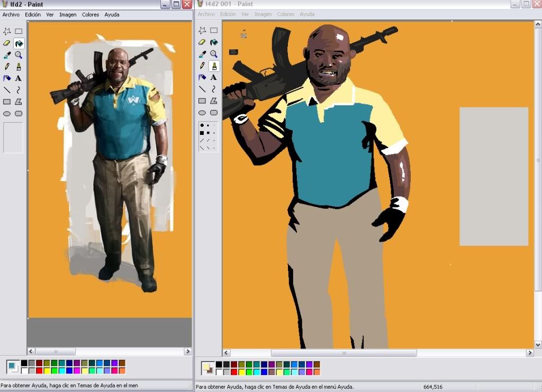This screenshot has width=542, height=392.
Task: Click the active Brush tool in l4d2 001 window
Action: [x=214, y=66]
